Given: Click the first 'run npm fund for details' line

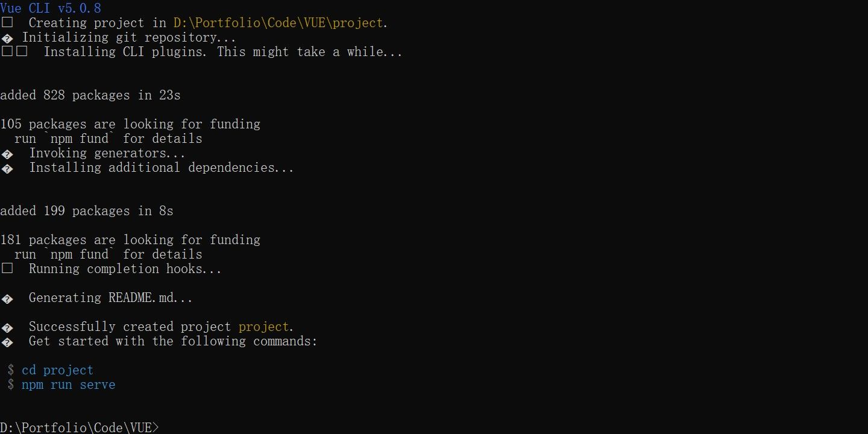Looking at the screenshot, I should (x=108, y=139).
